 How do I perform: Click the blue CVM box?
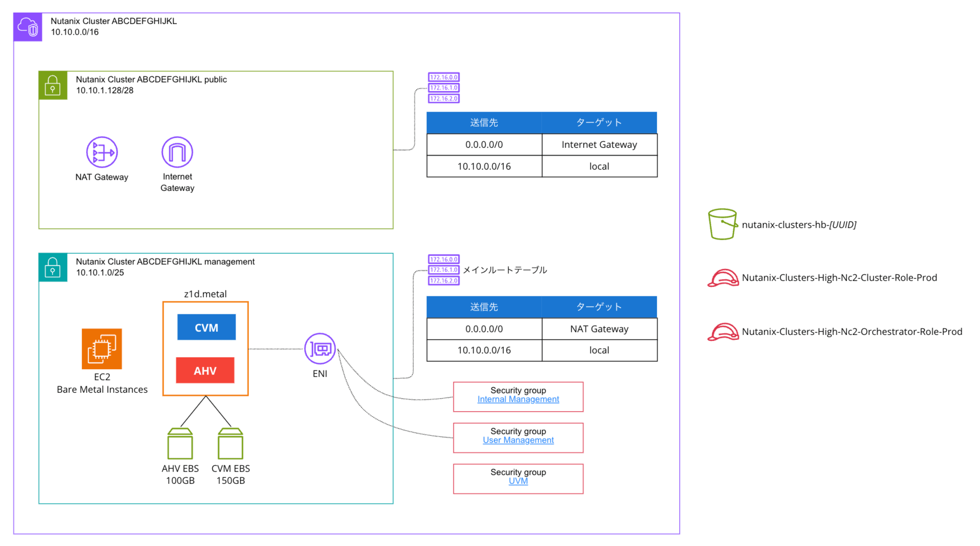[x=206, y=327]
